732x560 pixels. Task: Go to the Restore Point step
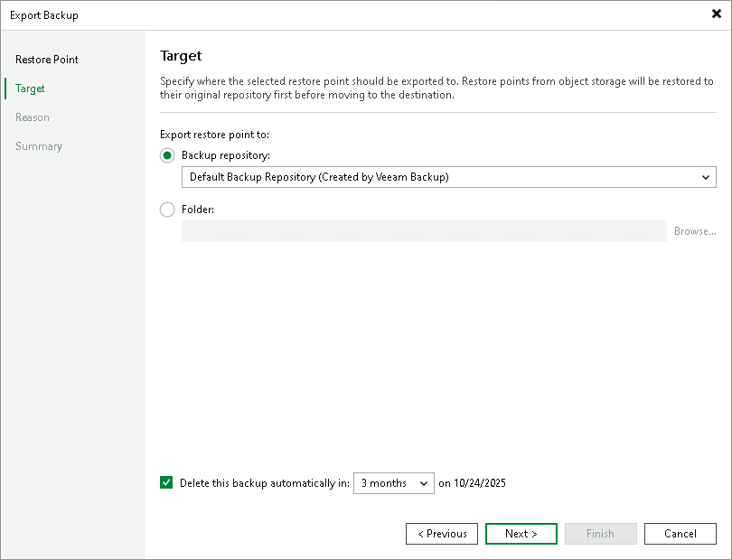[46, 60]
